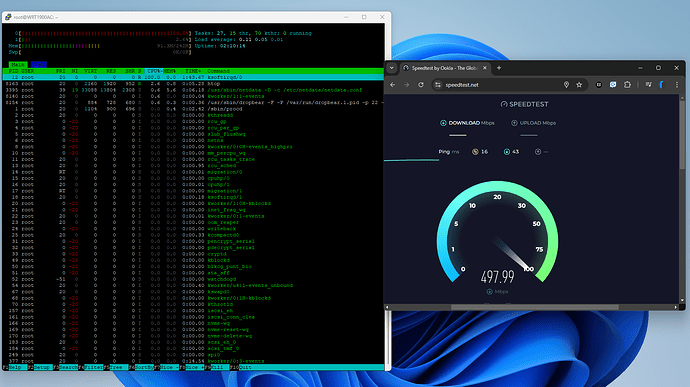Select the /sbin/procd process row

point(193,109)
